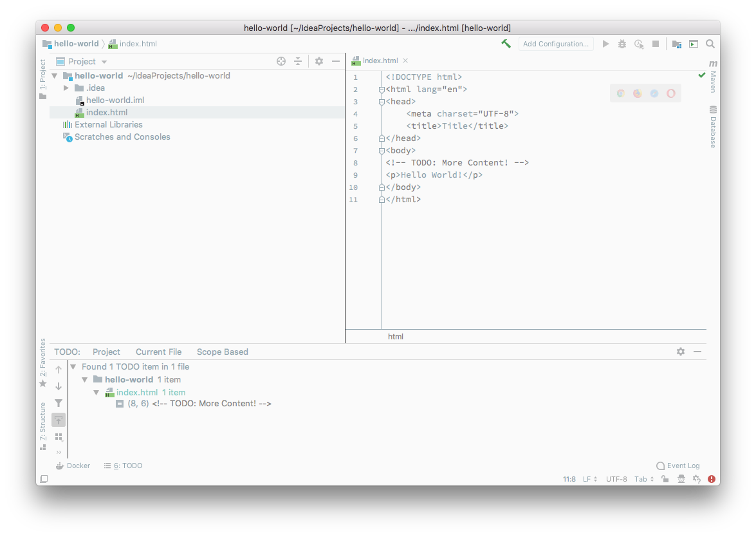Switch to Scope Based TODO tab

click(222, 352)
